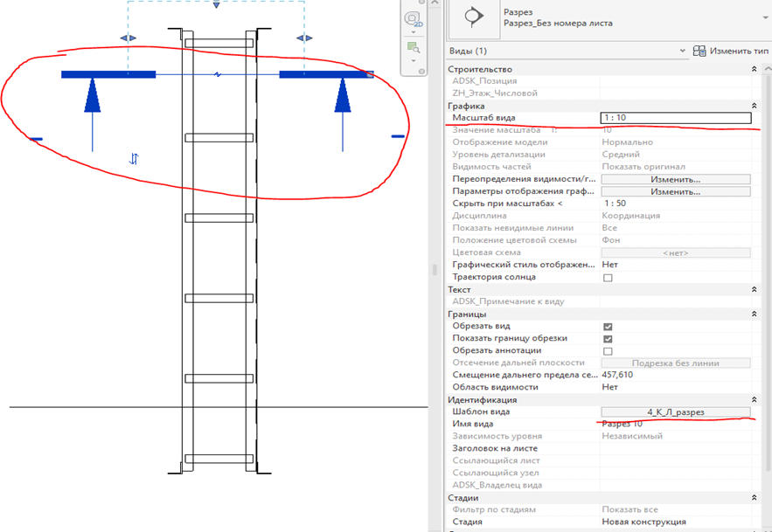Click the flip section arrows icon below the section line
The width and height of the screenshot is (772, 532).
click(x=134, y=158)
